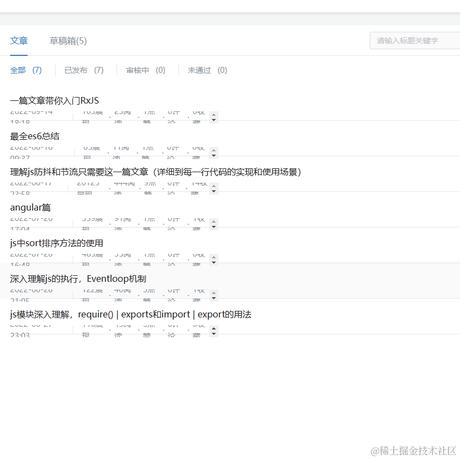Click arrow control on 最全es6总结 row
This screenshot has height=460, width=460.
(x=214, y=153)
